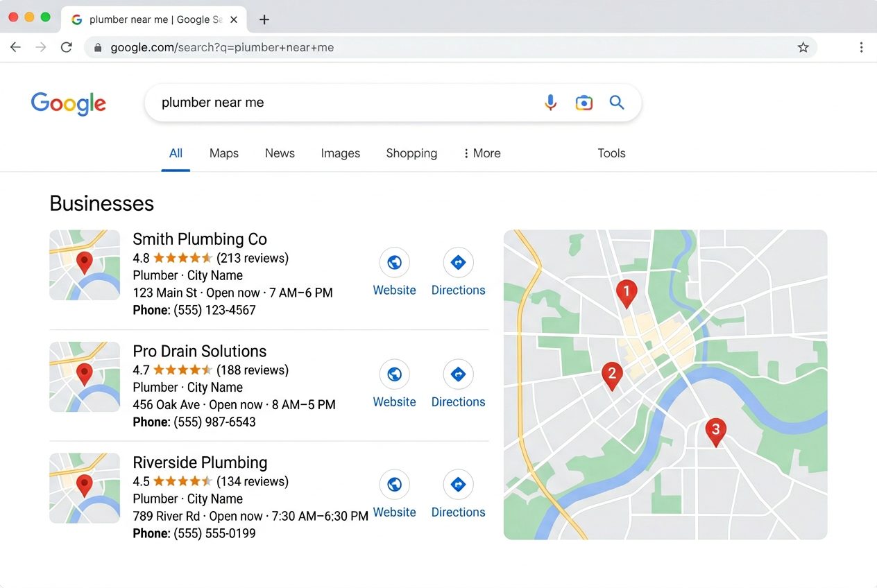
Task: Click the Website globe icon for Smith Plumbing Co
Action: point(394,262)
